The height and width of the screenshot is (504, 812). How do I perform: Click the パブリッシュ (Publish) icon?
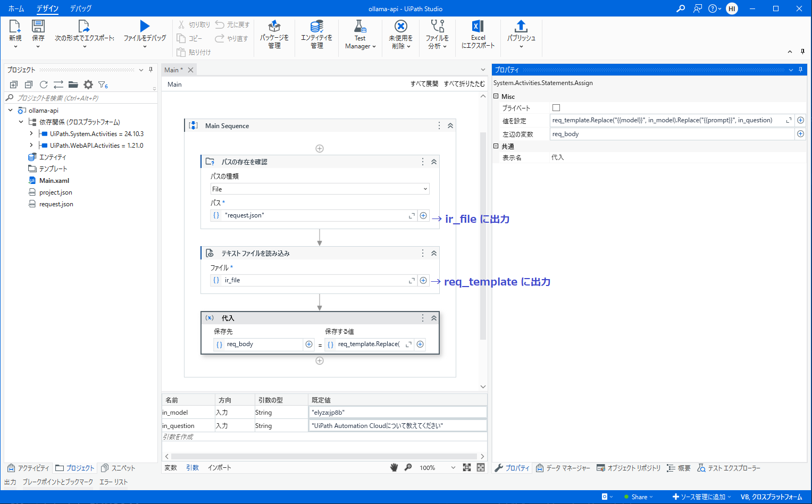(x=521, y=27)
